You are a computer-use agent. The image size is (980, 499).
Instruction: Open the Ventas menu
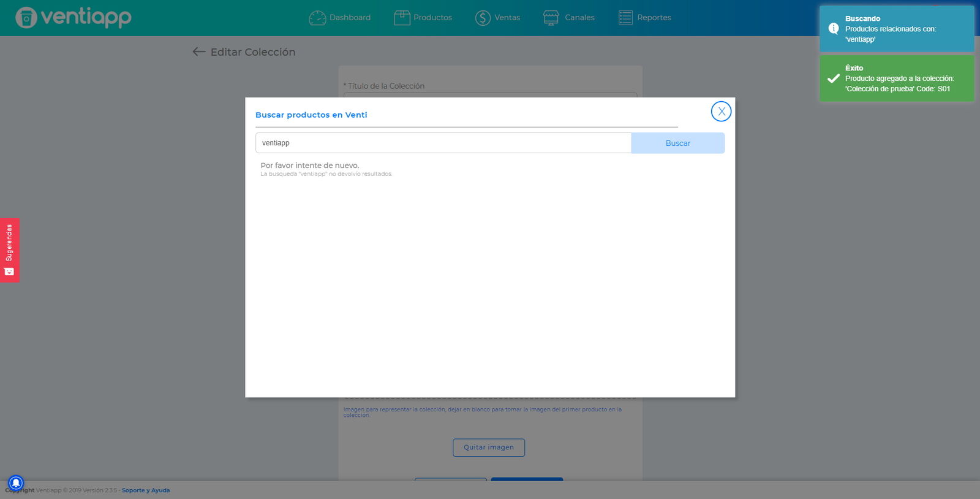[498, 18]
